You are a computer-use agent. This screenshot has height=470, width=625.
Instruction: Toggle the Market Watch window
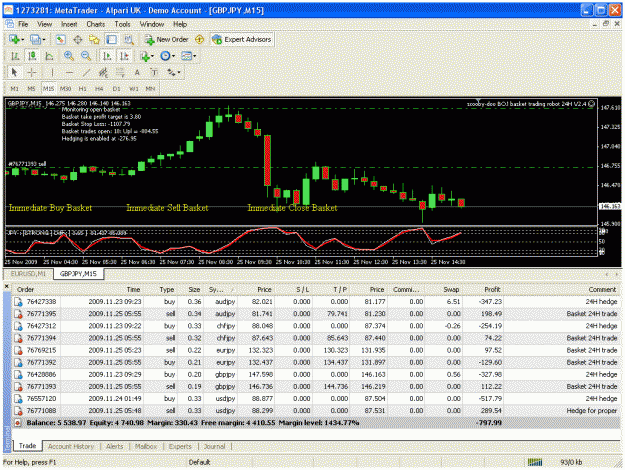click(x=61, y=39)
